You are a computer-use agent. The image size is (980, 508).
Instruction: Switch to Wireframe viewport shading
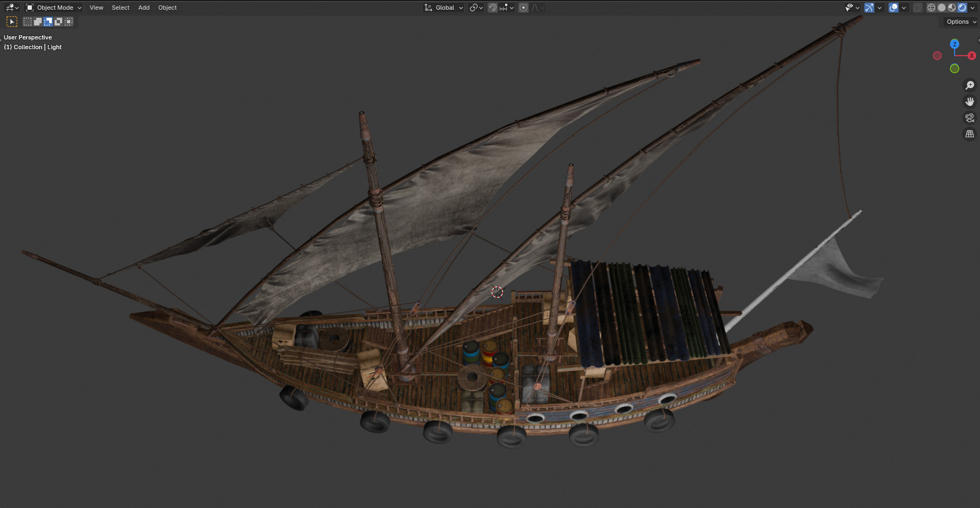931,8
